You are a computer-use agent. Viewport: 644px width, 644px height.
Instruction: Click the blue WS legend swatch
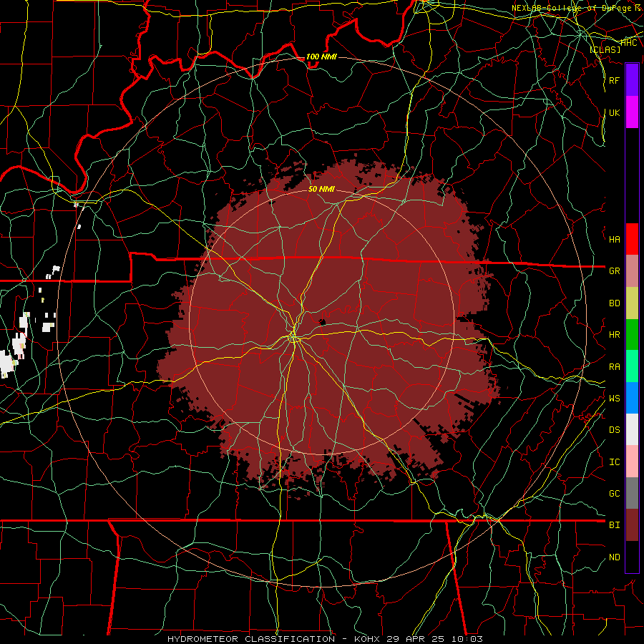click(632, 398)
